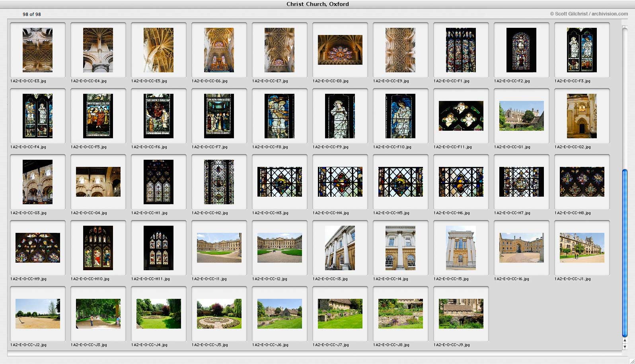Click filename label 1A2-E-0-CC-E9.jpg
The image size is (635, 364).
[391, 81]
